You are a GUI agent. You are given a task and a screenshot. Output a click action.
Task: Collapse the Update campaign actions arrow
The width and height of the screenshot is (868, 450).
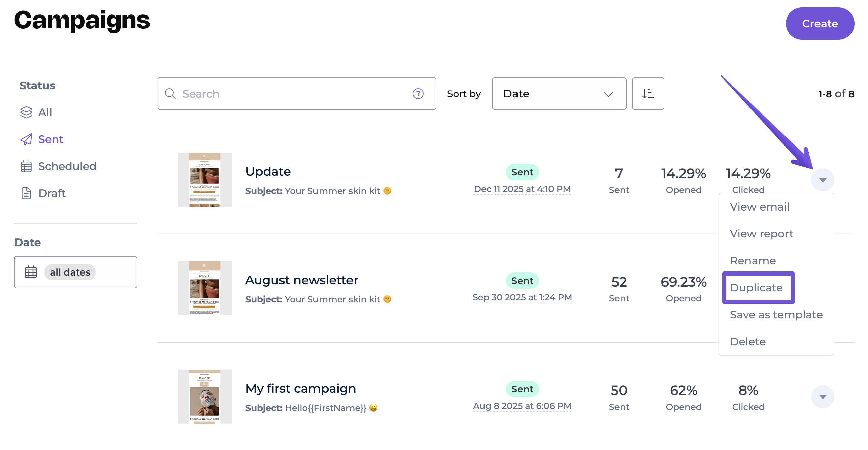(823, 180)
